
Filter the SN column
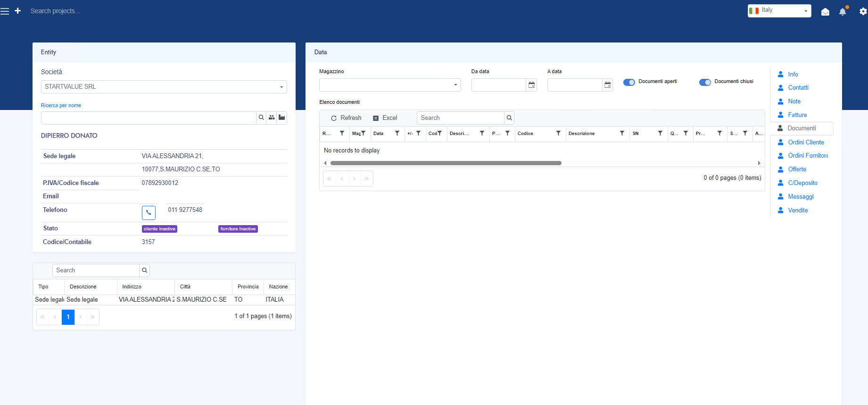click(x=660, y=134)
